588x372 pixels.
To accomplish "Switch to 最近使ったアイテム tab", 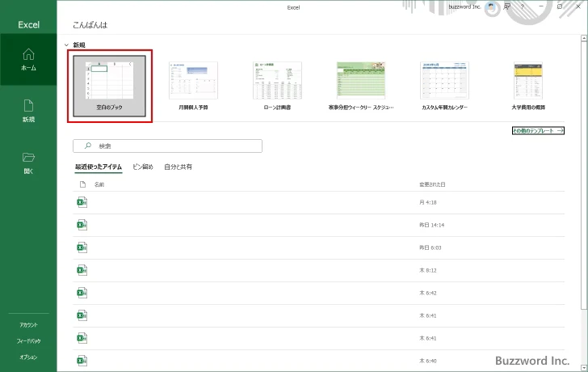I will pyautogui.click(x=99, y=167).
